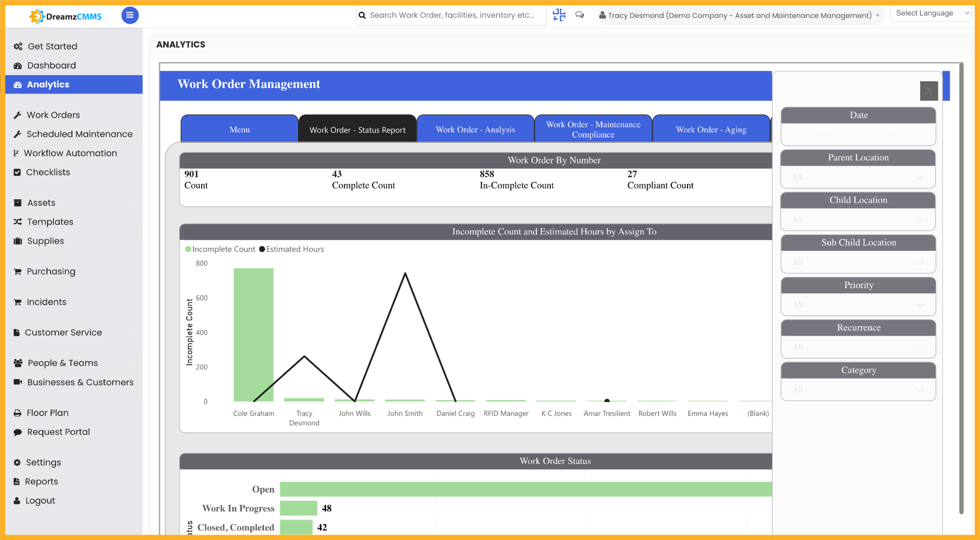Click the People & Teams users icon
The height and width of the screenshot is (540, 980).
pos(18,363)
